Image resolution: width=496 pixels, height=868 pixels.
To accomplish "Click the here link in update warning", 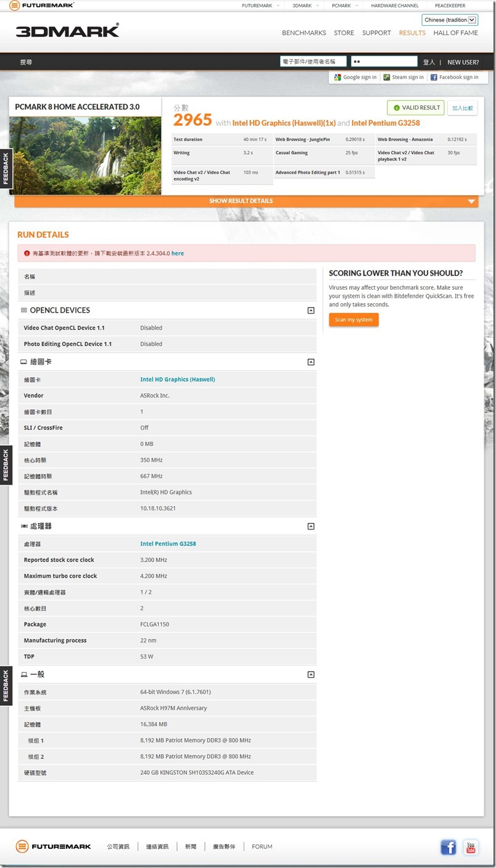I will pyautogui.click(x=178, y=253).
